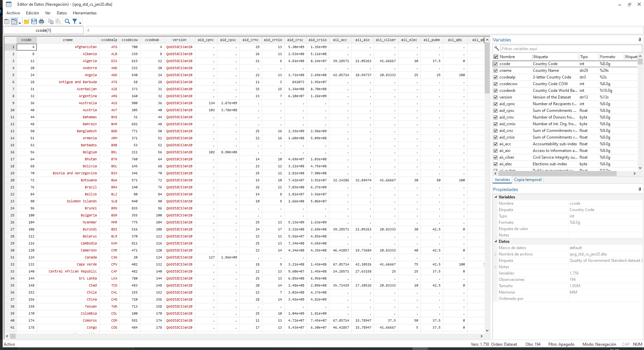Open the Herramientas menu
Screen dimensions: 644x350
(x=85, y=13)
